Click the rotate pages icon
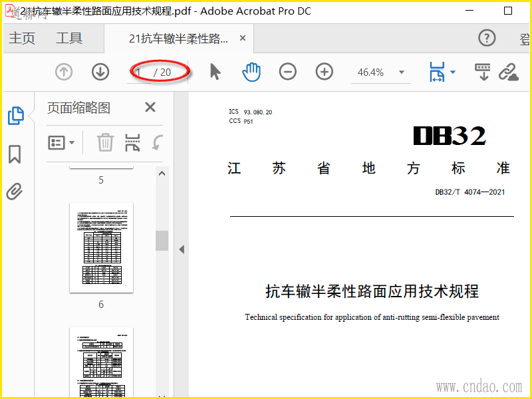The width and height of the screenshot is (532, 399). [158, 142]
